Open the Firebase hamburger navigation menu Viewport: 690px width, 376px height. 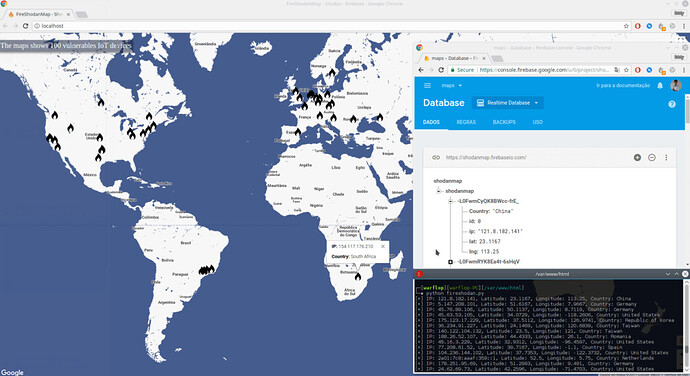(427, 85)
